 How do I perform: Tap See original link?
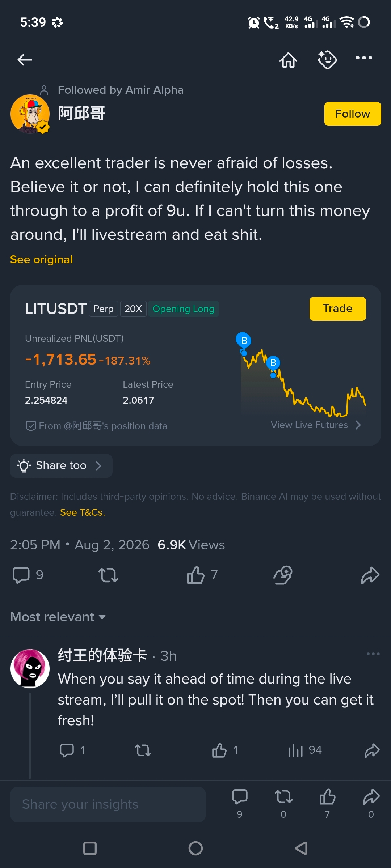point(41,260)
